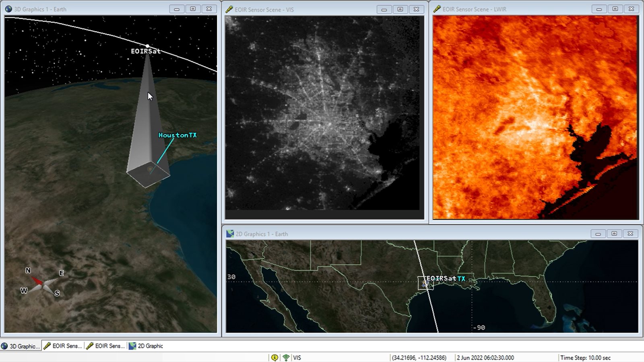Click the Time Step 10.00 sec status field
Viewport: 644px width, 362px height.
pyautogui.click(x=585, y=358)
